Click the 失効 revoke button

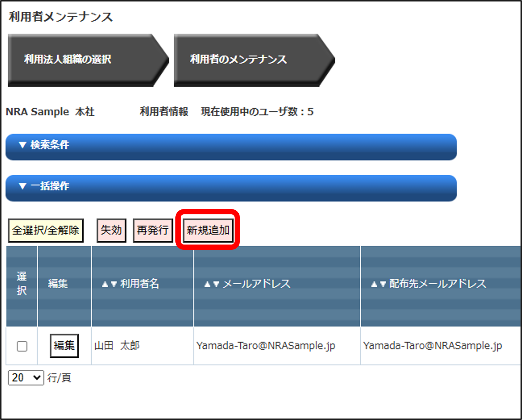point(111,230)
